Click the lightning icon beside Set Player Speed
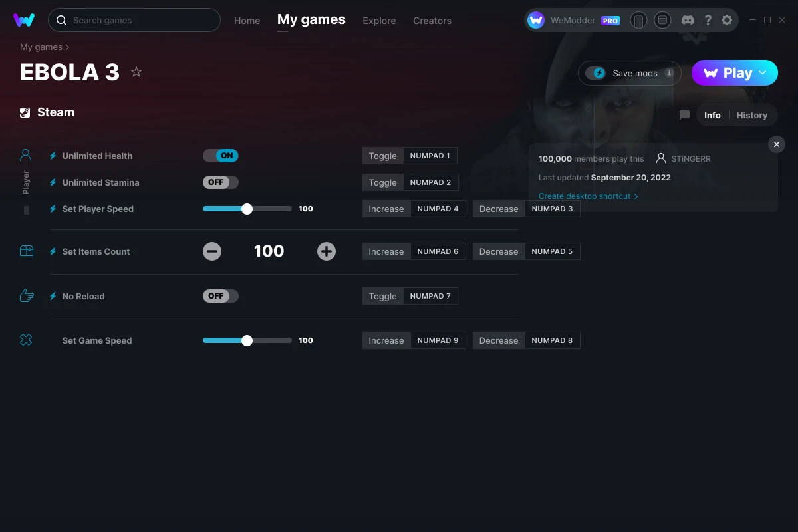The height and width of the screenshot is (532, 798). coord(53,209)
